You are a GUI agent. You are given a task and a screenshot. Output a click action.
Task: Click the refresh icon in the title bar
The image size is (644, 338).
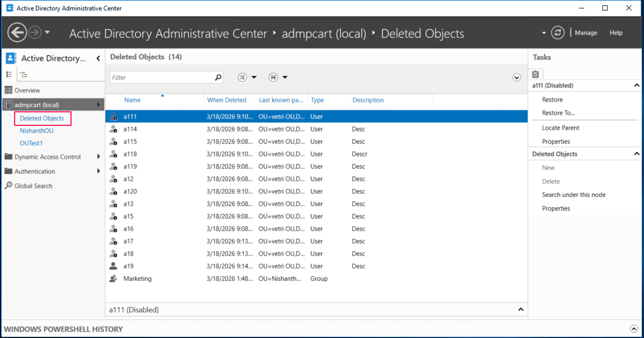(x=558, y=32)
